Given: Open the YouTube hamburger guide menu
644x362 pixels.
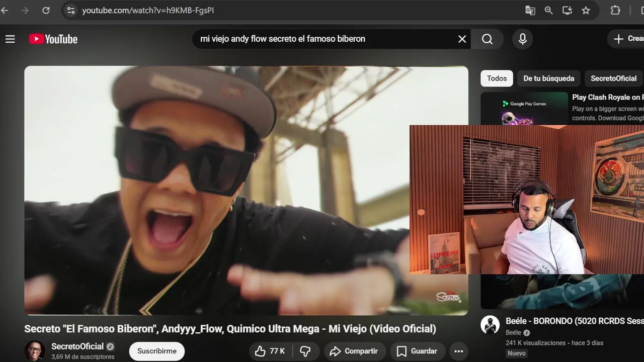Looking at the screenshot, I should point(10,39).
